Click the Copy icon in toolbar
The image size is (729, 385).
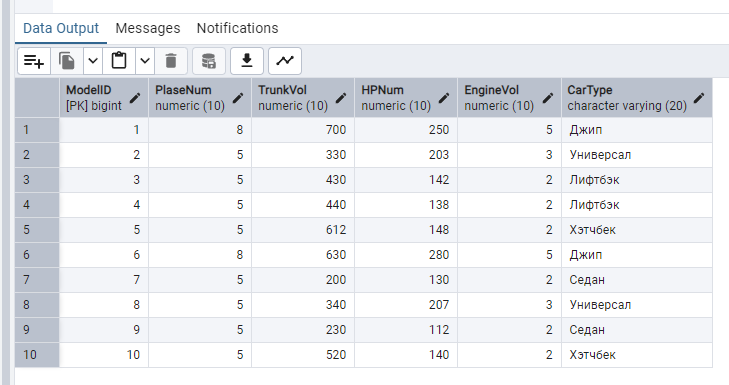pyautogui.click(x=67, y=61)
